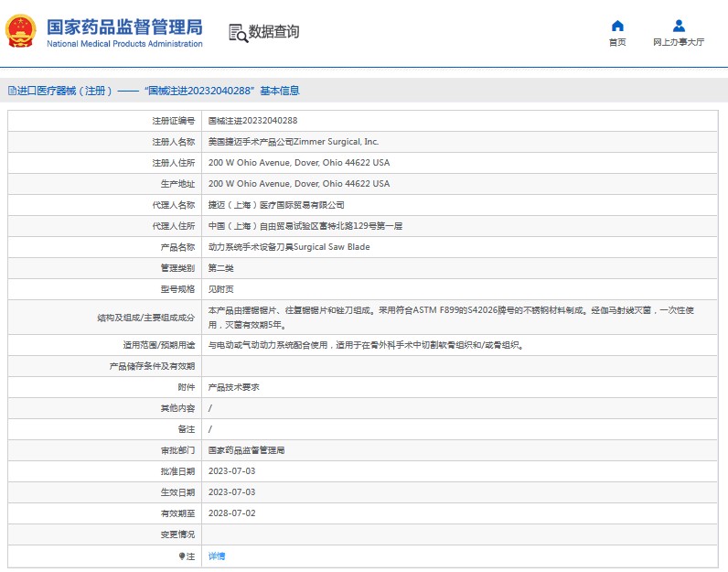Click the 备注 row label
This screenshot has height=572, width=728.
(x=187, y=429)
